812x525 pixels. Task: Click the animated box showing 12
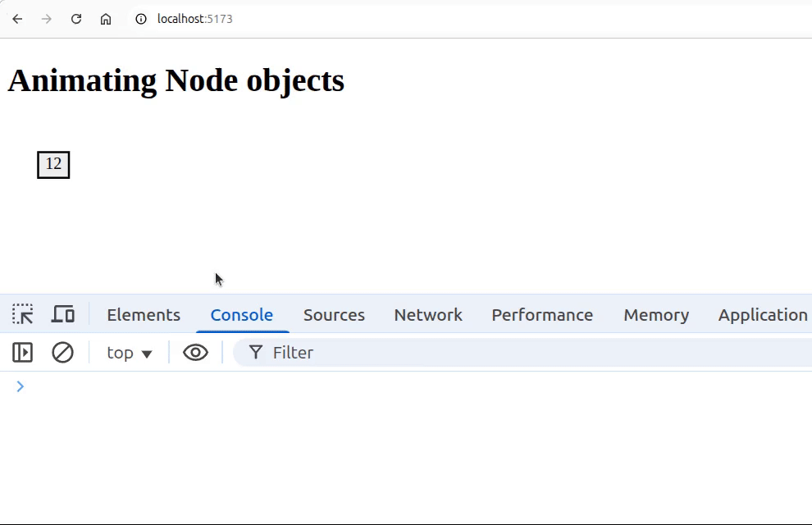point(53,164)
